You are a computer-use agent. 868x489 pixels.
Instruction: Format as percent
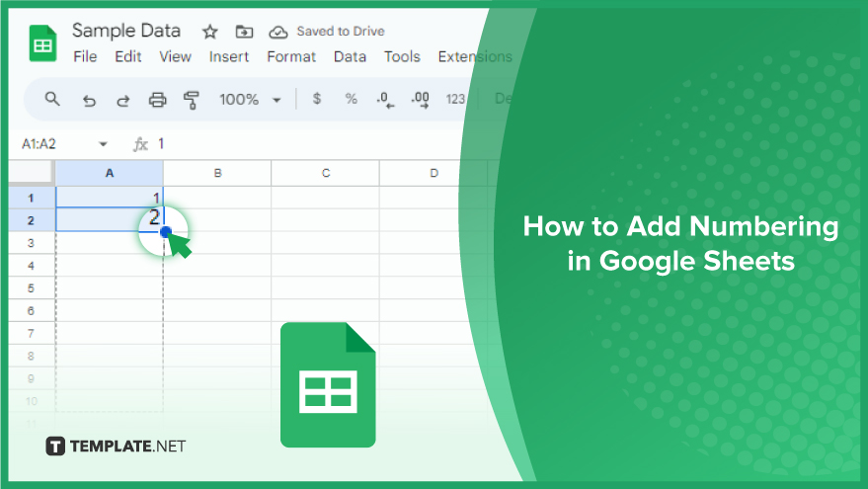point(351,99)
